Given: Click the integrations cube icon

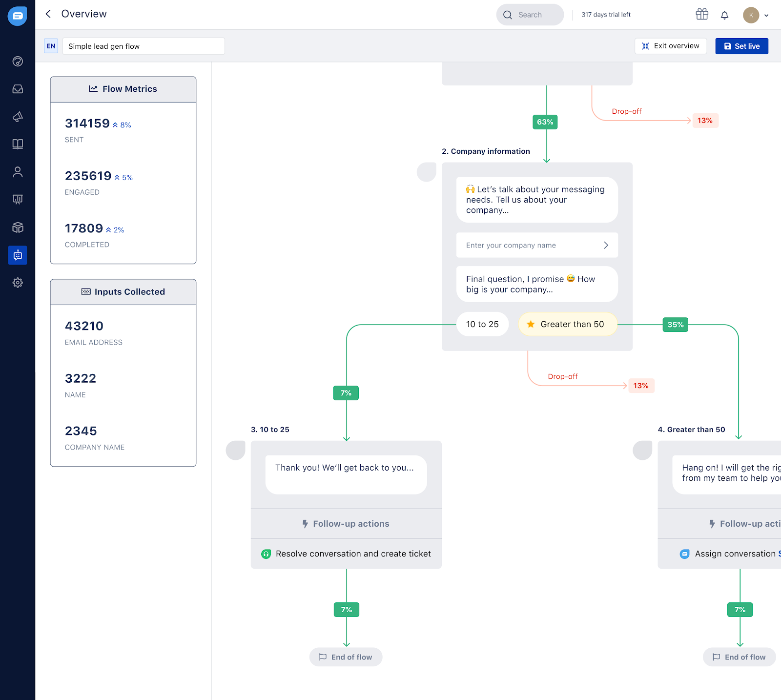Looking at the screenshot, I should point(18,227).
